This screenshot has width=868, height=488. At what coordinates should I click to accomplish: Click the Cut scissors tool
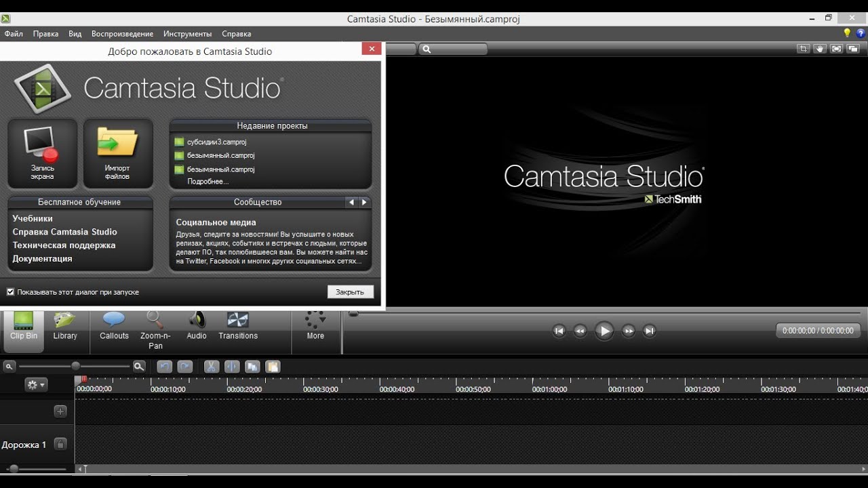211,367
